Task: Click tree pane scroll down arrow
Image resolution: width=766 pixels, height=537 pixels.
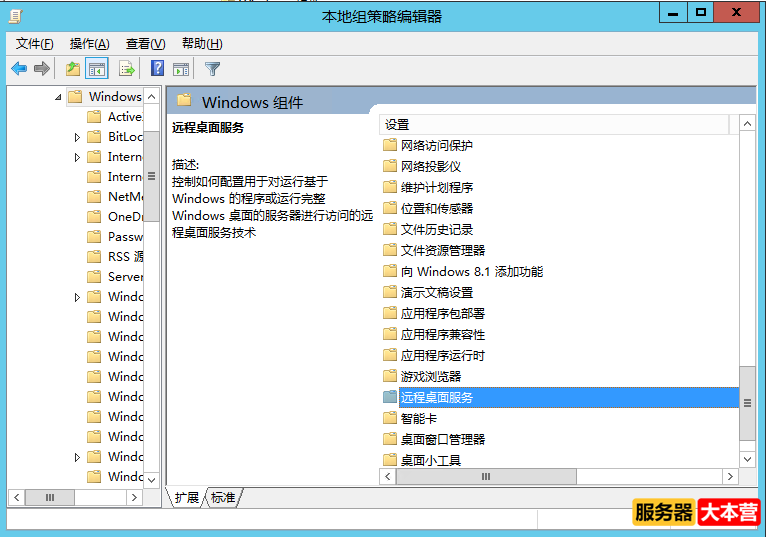Action: pyautogui.click(x=151, y=480)
